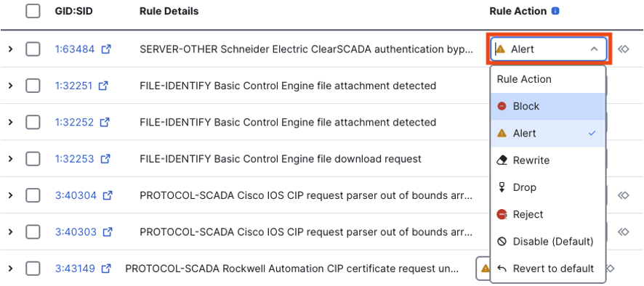The image size is (644, 286).
Task: Open external link icon for rule 1:32253
Action: click(105, 159)
